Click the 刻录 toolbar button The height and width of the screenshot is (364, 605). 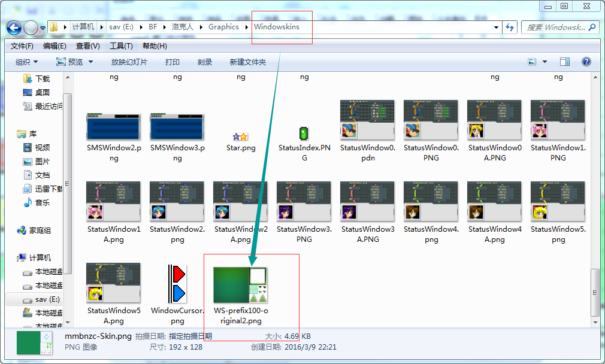(x=204, y=62)
